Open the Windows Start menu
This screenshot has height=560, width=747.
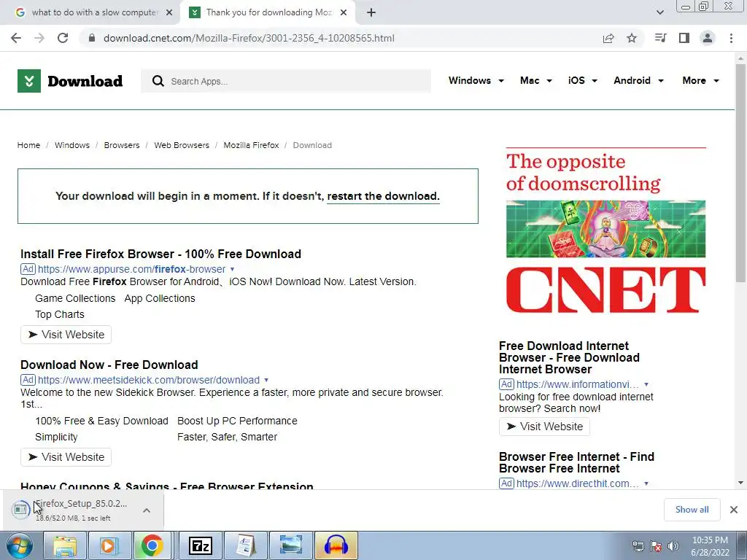coord(19,545)
